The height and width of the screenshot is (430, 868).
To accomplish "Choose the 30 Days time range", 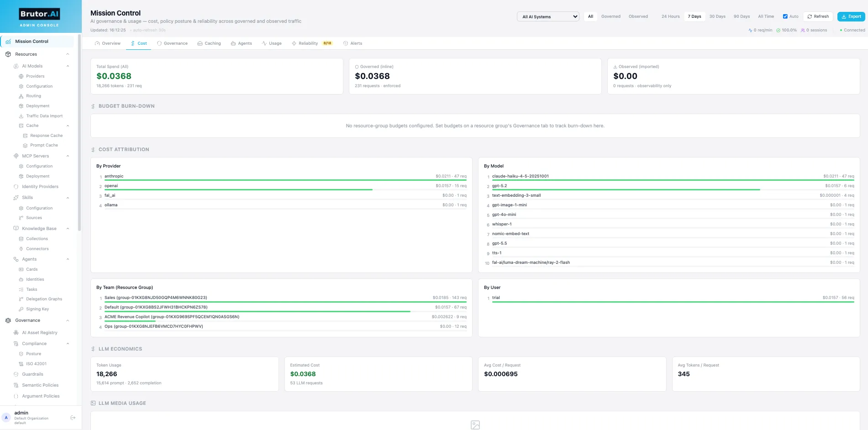I will [717, 16].
